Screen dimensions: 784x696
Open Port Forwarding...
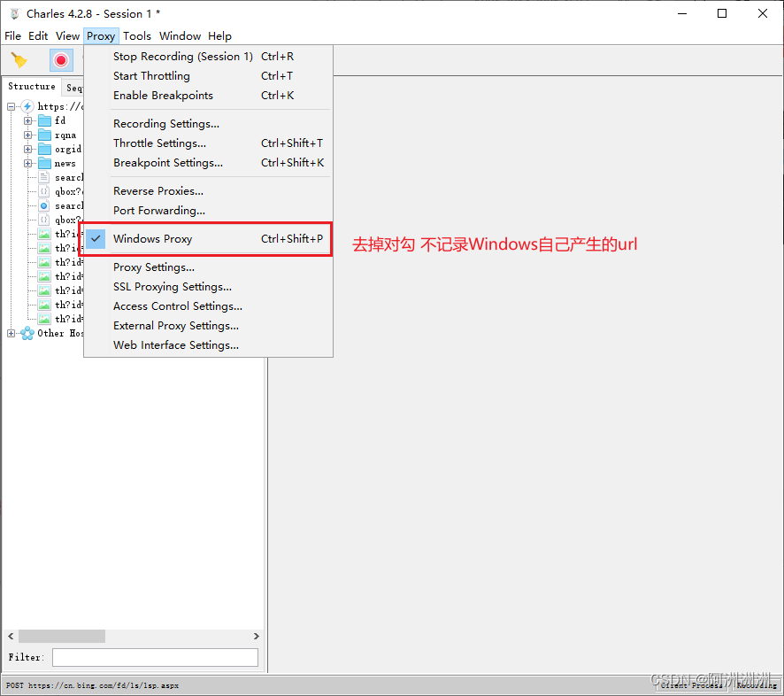209,211
